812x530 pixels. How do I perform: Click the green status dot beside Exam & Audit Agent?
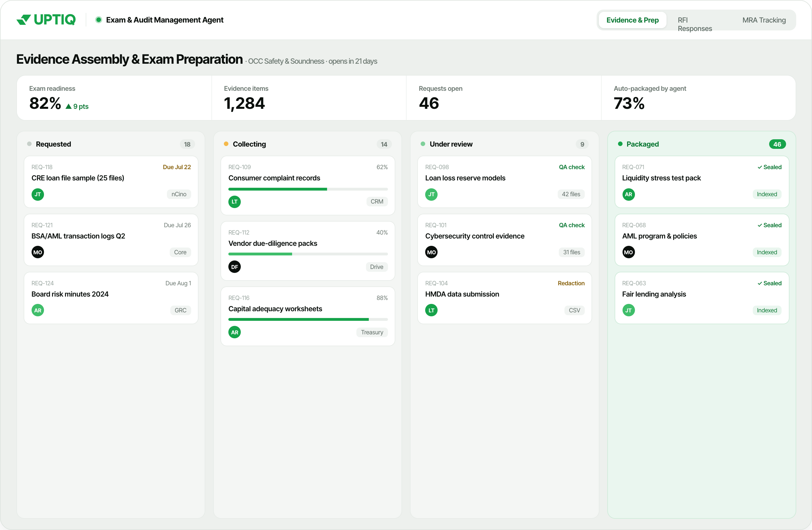tap(99, 20)
